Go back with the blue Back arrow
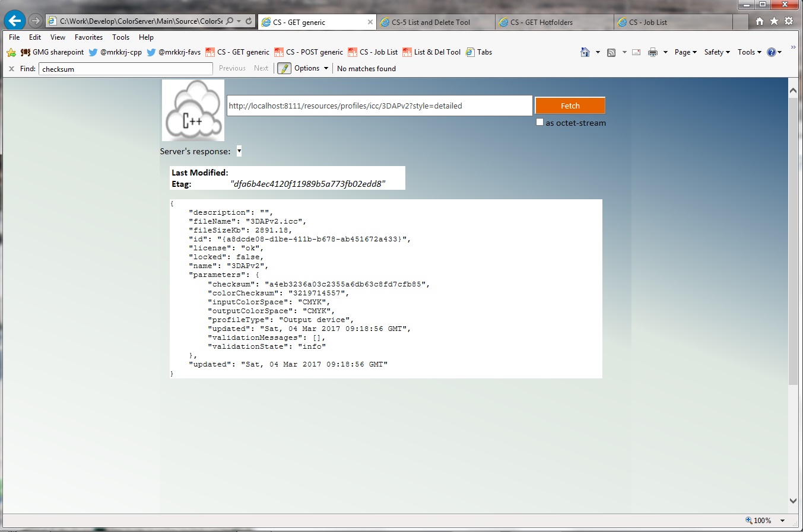The image size is (803, 532). click(14, 21)
